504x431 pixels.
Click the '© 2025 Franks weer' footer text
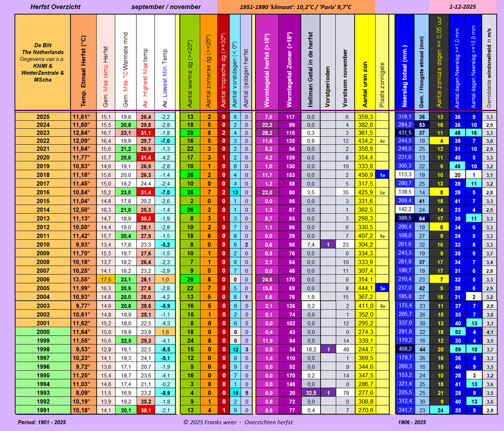pos(238,422)
